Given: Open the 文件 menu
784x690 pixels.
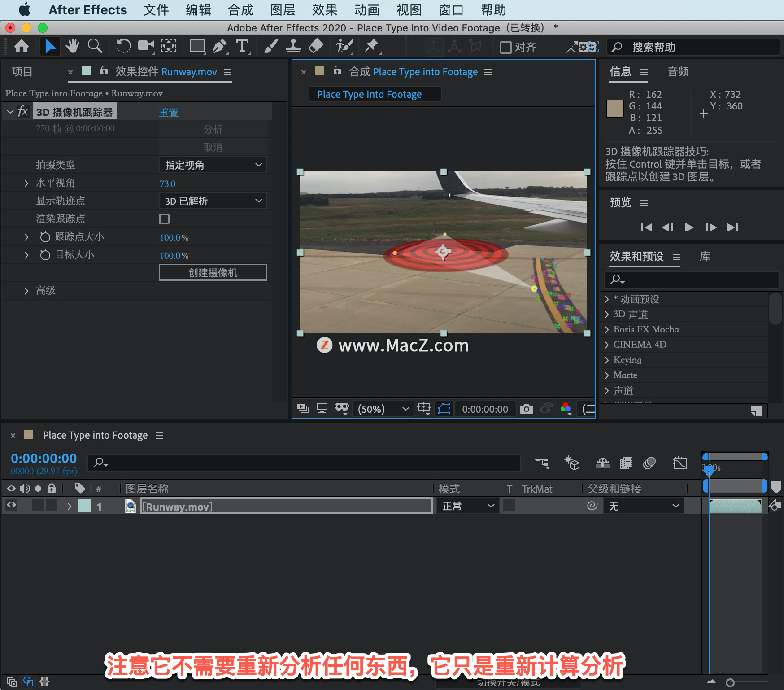Looking at the screenshot, I should 156,10.
